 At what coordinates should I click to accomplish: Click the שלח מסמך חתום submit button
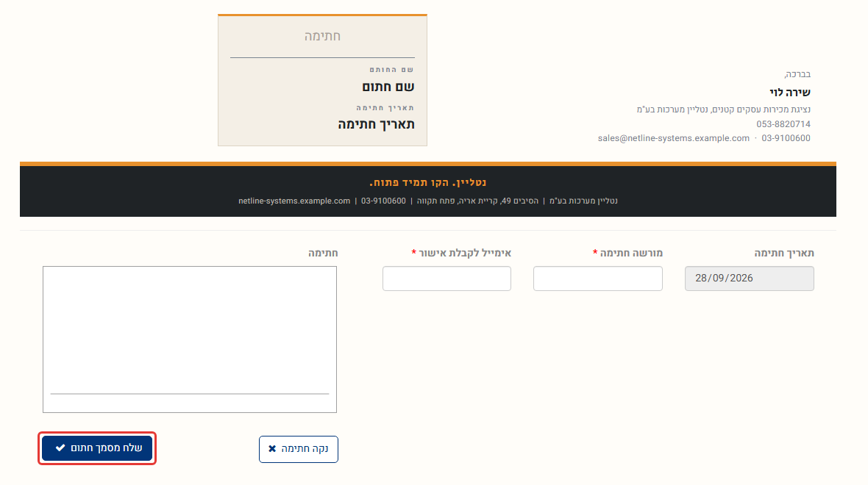[97, 448]
